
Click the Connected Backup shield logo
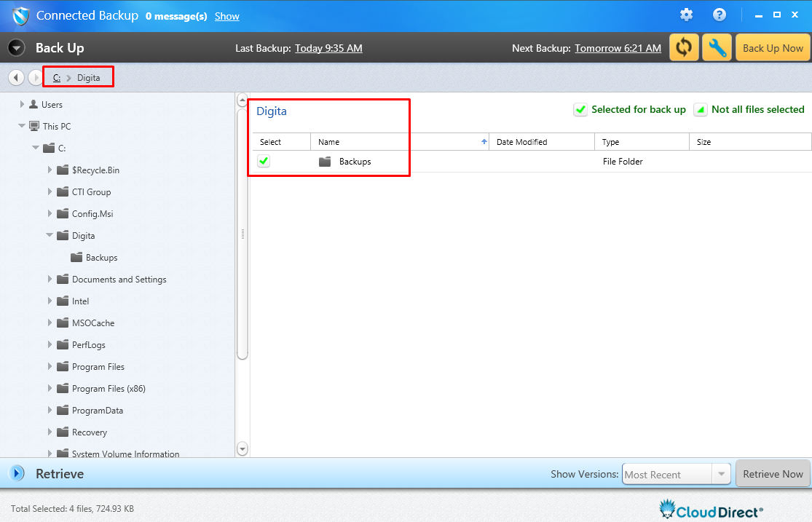tap(20, 15)
